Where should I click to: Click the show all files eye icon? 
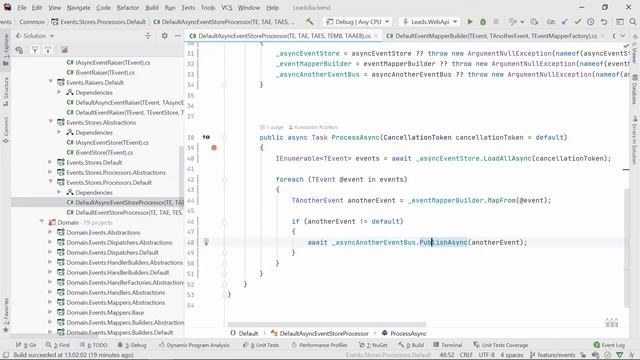coord(19,50)
